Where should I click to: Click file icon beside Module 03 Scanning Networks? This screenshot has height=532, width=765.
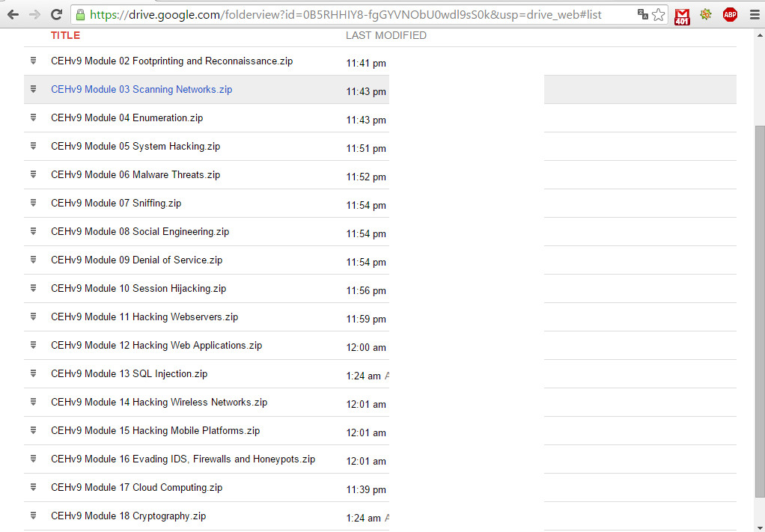click(33, 89)
